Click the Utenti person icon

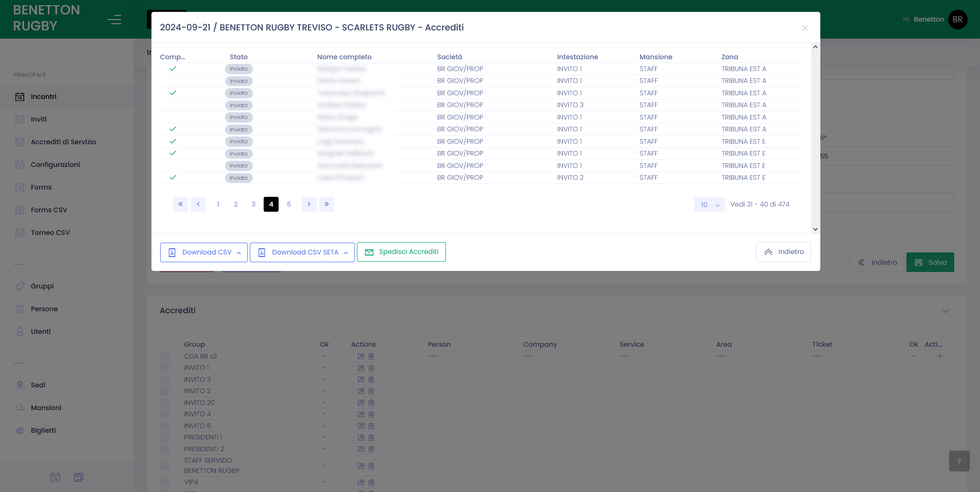pos(20,332)
